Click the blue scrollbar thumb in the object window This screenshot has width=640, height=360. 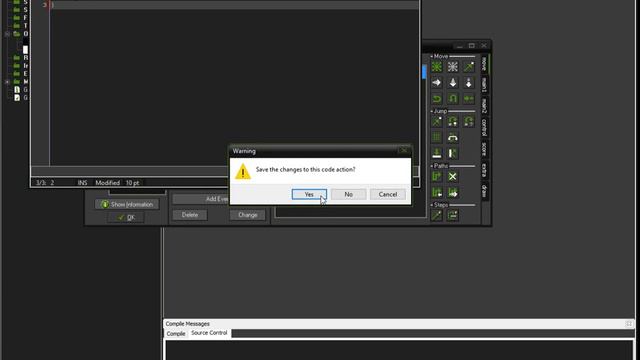(424, 72)
